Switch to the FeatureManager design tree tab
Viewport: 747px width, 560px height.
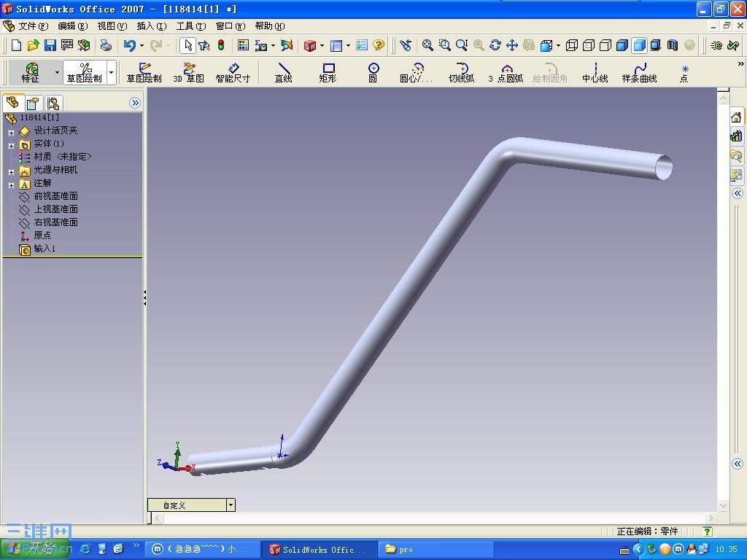pyautogui.click(x=13, y=102)
